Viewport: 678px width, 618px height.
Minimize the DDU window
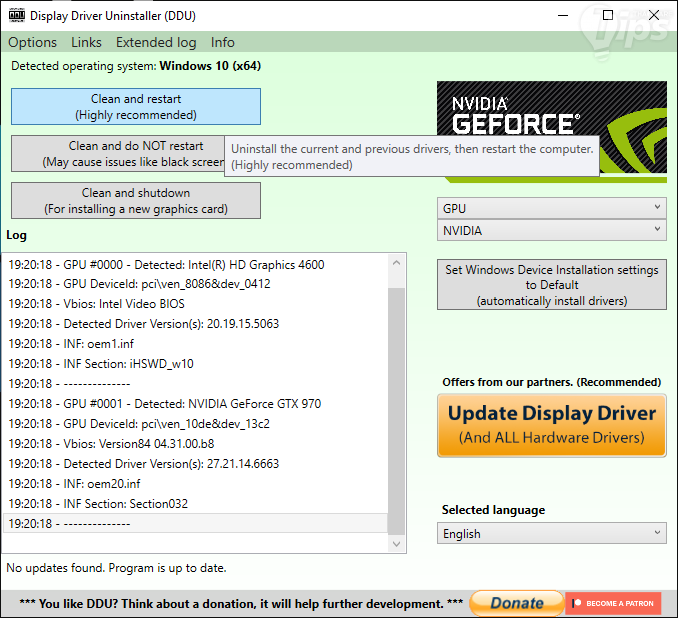563,16
